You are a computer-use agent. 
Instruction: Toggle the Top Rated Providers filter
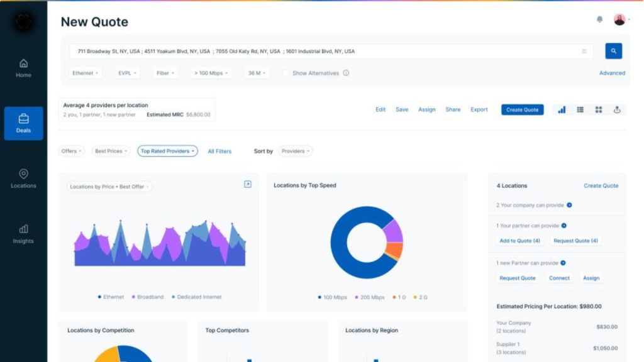(167, 151)
